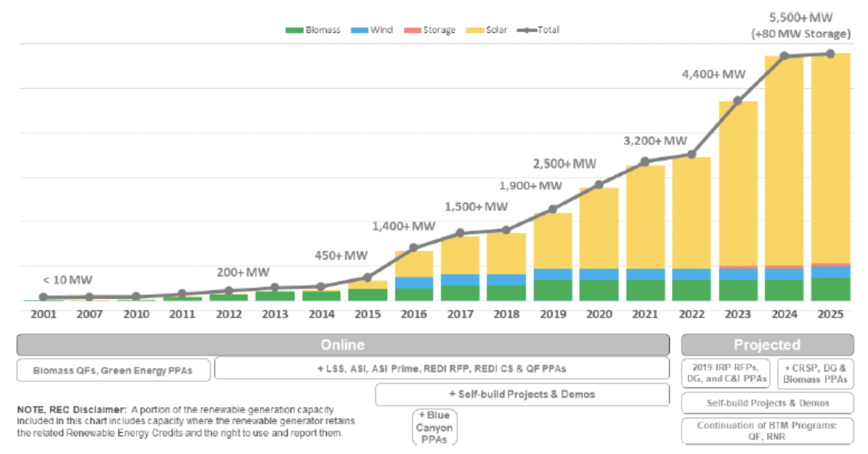Click the yellow Solar legend swatch
The image size is (868, 454).
(476, 30)
